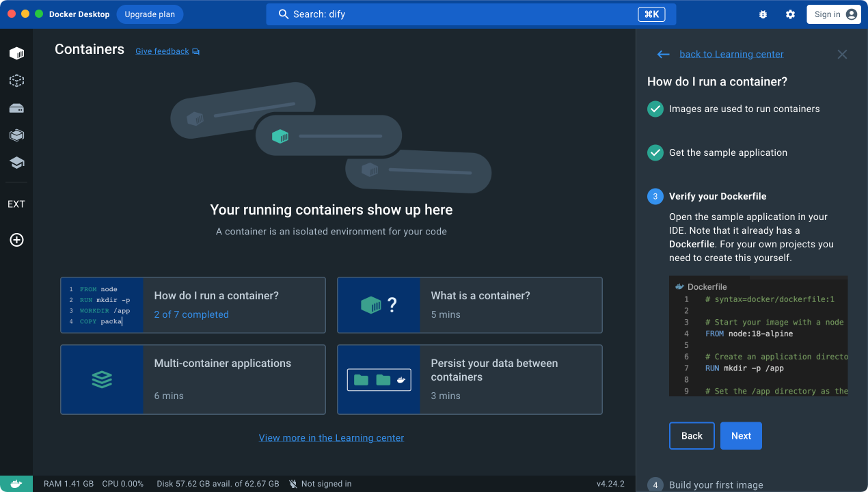Click the Containers page heading
Image resolution: width=868 pixels, height=492 pixels.
tap(90, 49)
